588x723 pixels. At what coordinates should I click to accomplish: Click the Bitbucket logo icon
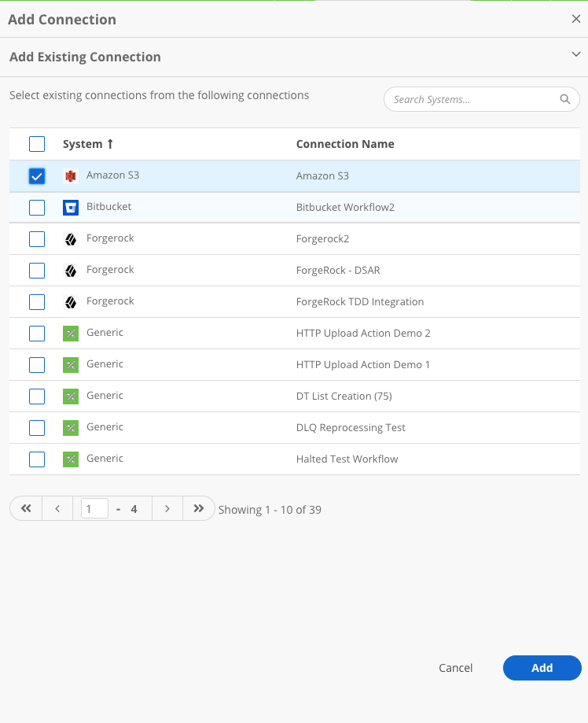[71, 208]
